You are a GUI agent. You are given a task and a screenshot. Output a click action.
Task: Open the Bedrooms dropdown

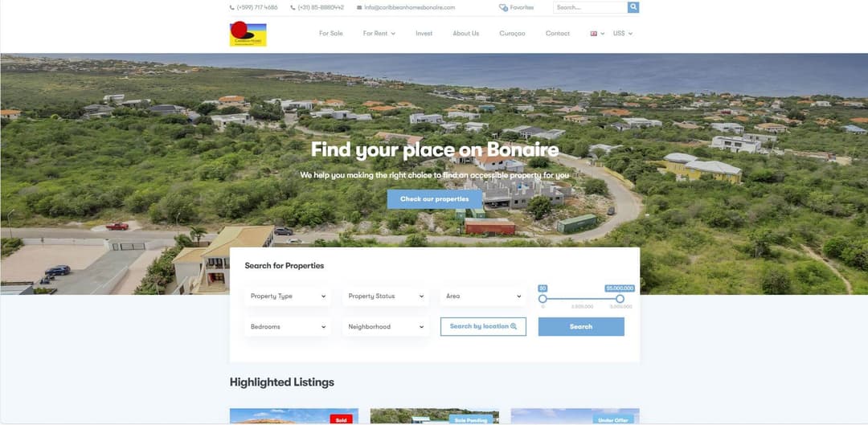click(288, 326)
